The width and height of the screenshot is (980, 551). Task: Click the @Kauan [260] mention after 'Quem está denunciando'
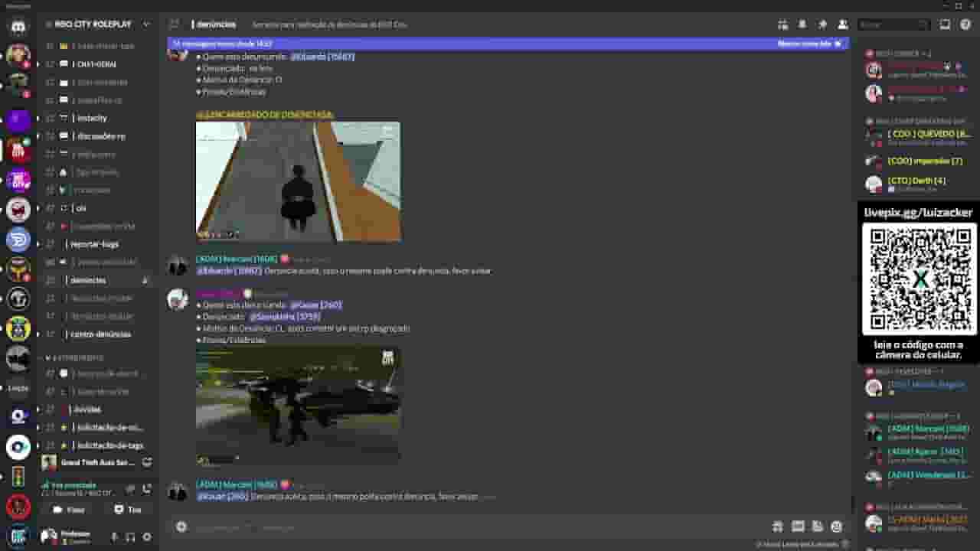(x=316, y=305)
